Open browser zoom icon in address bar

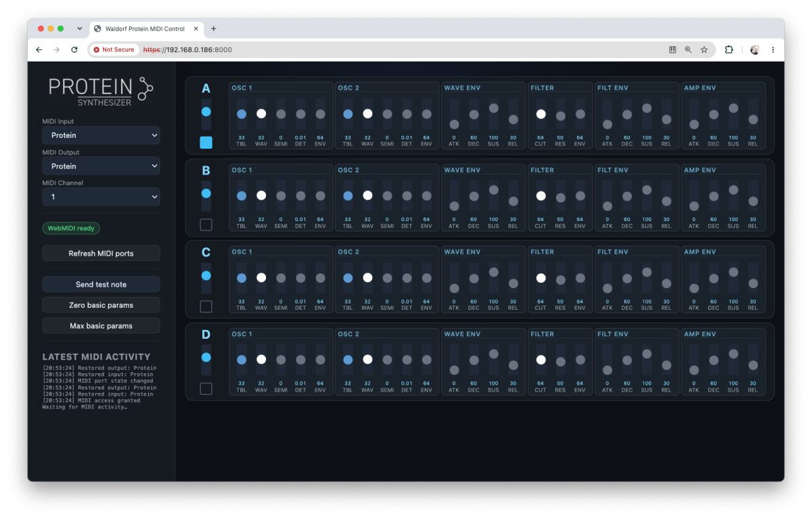(x=688, y=50)
